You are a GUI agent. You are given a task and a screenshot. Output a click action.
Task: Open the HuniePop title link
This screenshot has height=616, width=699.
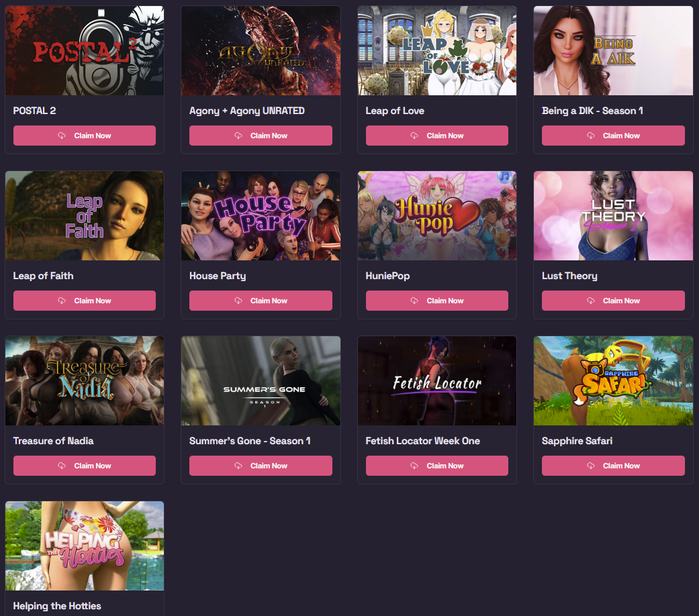pyautogui.click(x=387, y=276)
